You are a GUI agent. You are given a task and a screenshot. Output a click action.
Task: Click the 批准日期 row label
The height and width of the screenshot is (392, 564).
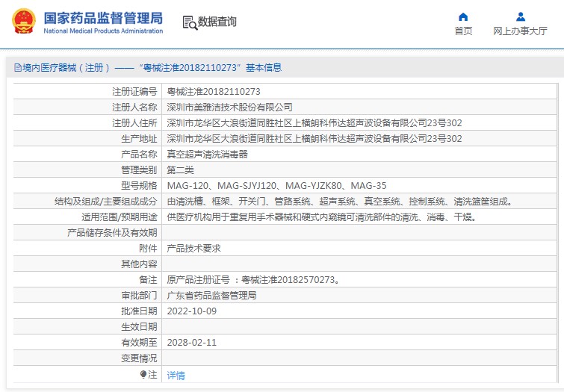pyautogui.click(x=139, y=311)
